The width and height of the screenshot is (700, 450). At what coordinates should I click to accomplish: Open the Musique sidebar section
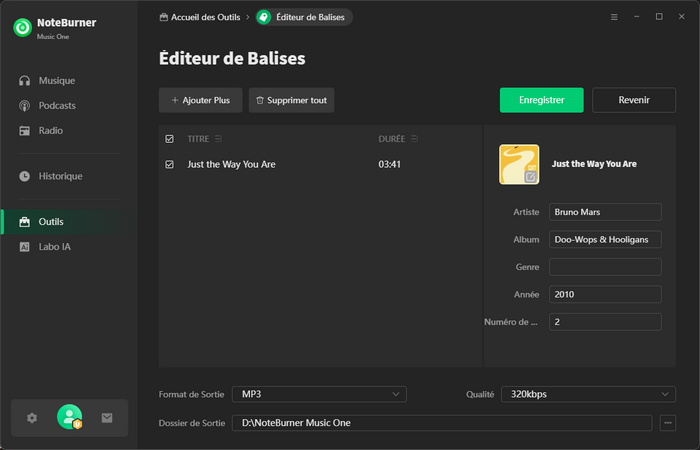click(x=56, y=80)
